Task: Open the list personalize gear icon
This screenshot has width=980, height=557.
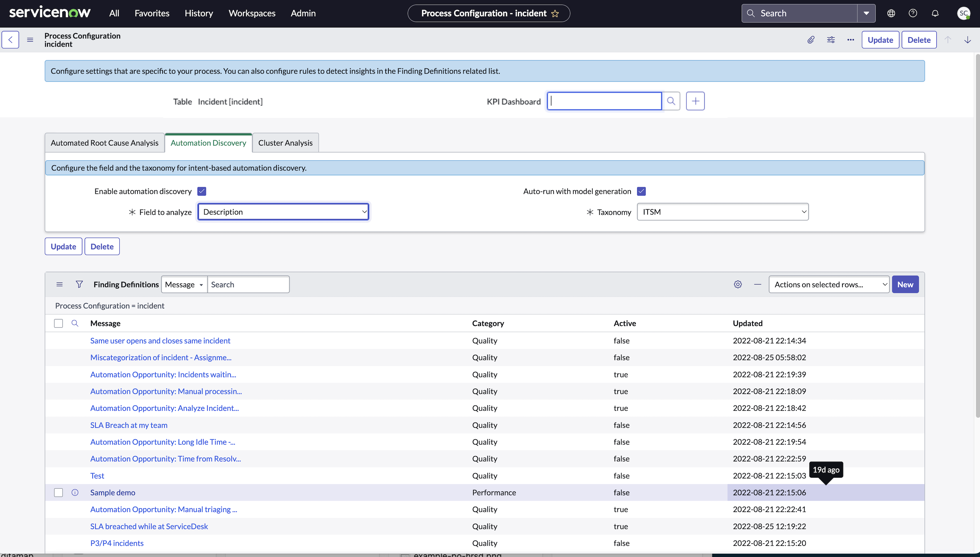Action: coord(738,284)
